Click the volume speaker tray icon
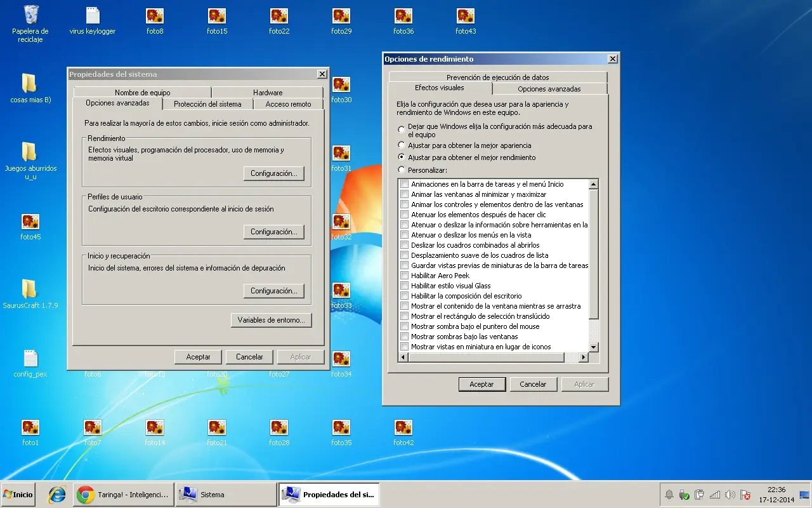Screen dimensions: 812x508 [730, 495]
